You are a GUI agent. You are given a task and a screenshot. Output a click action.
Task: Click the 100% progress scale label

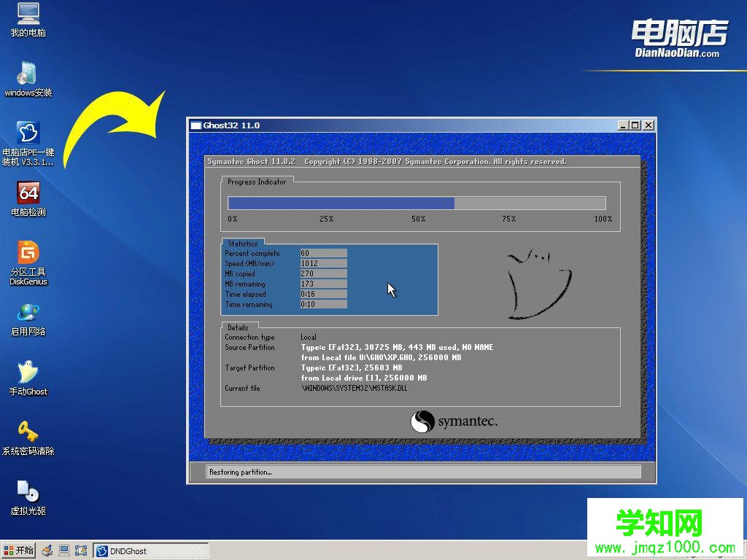coord(603,219)
